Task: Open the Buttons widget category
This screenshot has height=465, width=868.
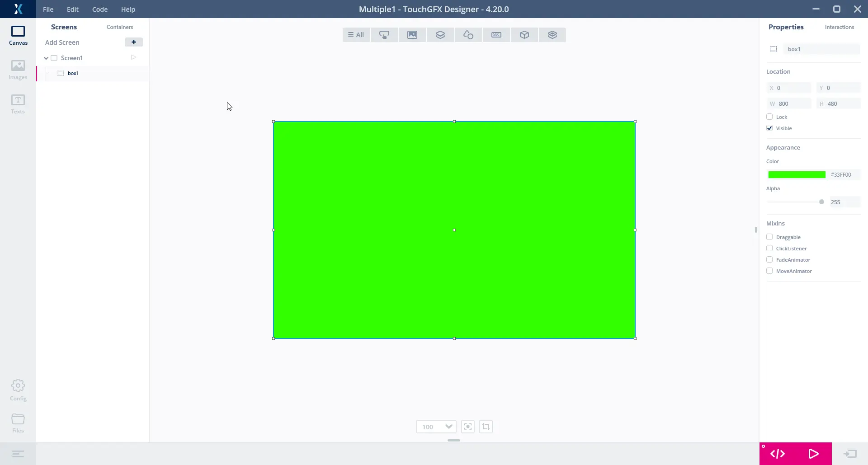Action: click(x=384, y=35)
